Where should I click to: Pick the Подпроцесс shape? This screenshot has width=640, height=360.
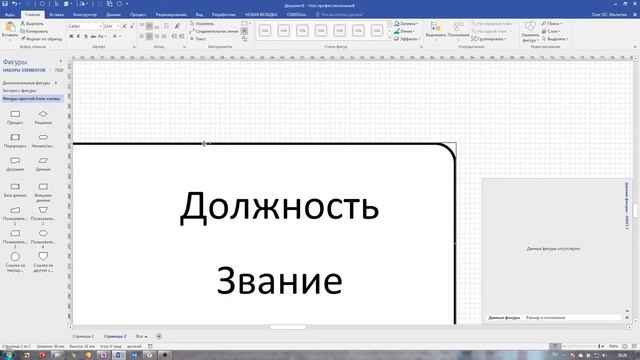pos(15,140)
